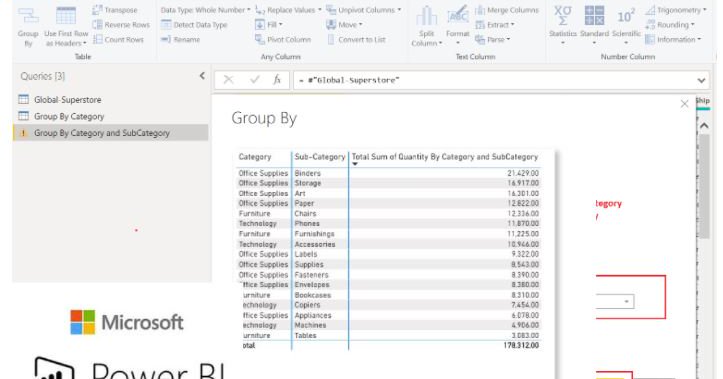Reverse the table rows
This screenshot has height=379, width=723.
click(x=121, y=24)
